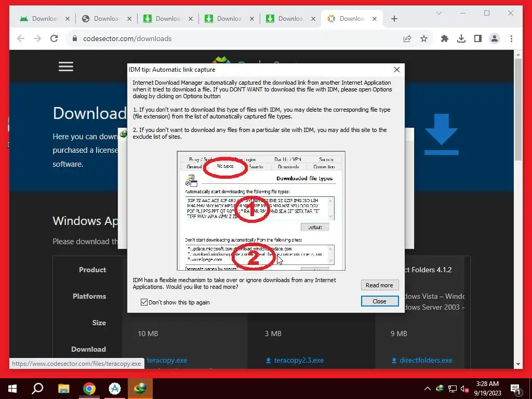Click the Close button in IDM tip

(379, 301)
